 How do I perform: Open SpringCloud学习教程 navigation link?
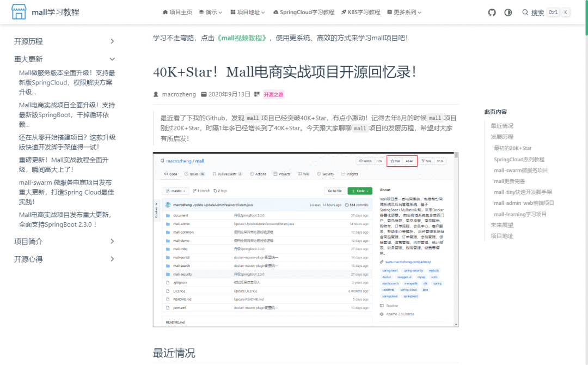[304, 13]
